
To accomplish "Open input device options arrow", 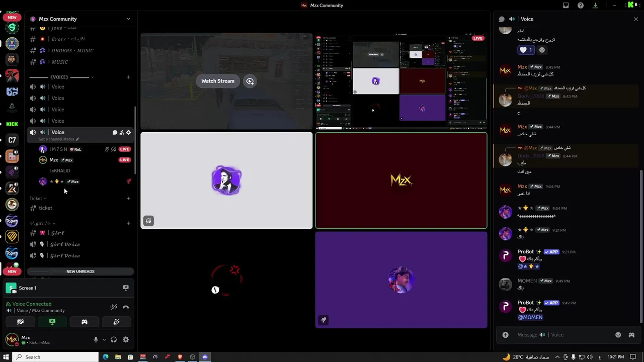I will click(104, 339).
